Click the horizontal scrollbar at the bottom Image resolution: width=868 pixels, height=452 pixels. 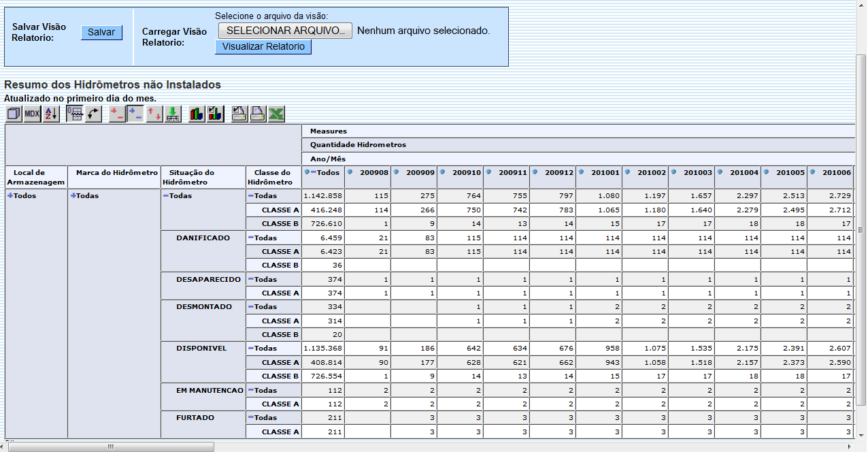[109, 447]
